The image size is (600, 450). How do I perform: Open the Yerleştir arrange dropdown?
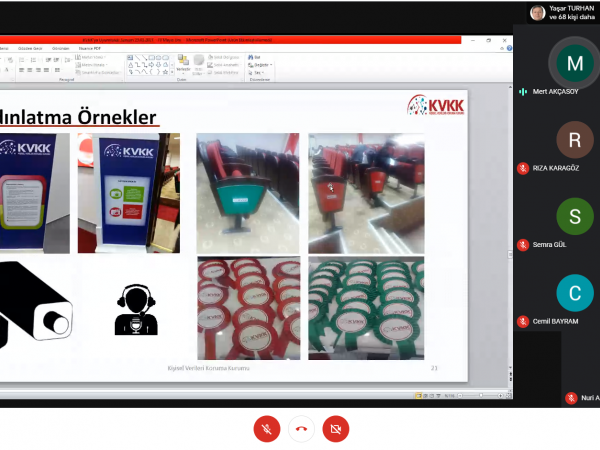coord(183,65)
